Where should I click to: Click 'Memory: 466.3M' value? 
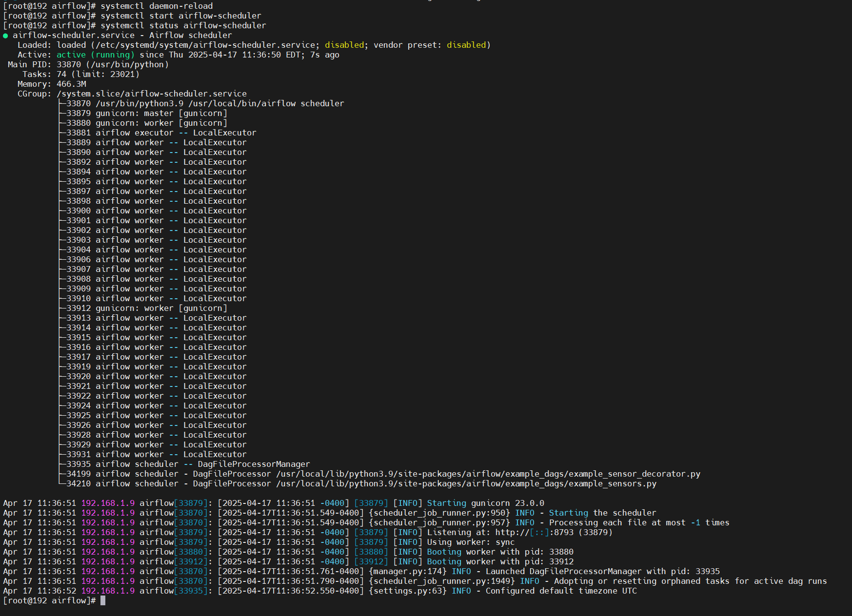click(x=71, y=84)
